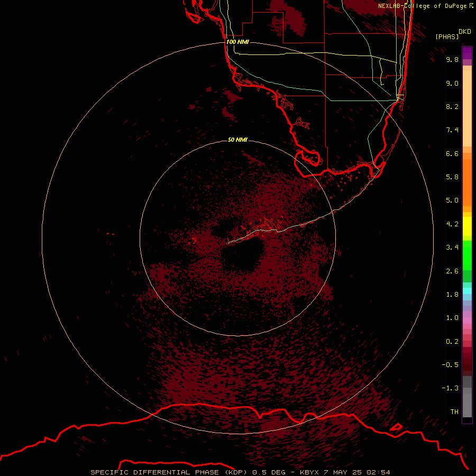Click the -0.5 value on the color scale
The image size is (476, 476).
pos(450,365)
